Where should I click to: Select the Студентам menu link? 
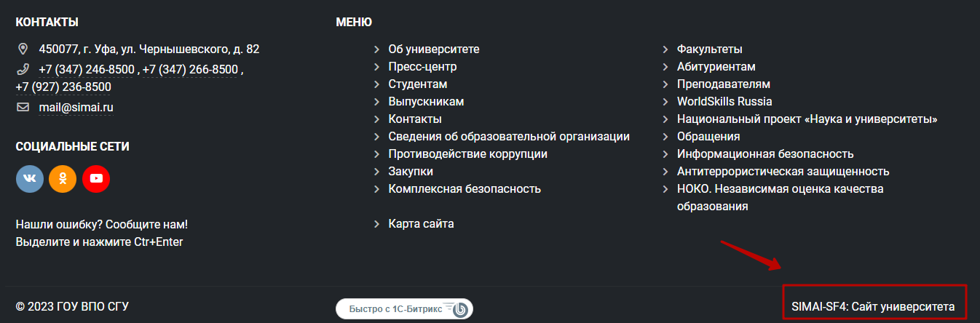click(418, 84)
